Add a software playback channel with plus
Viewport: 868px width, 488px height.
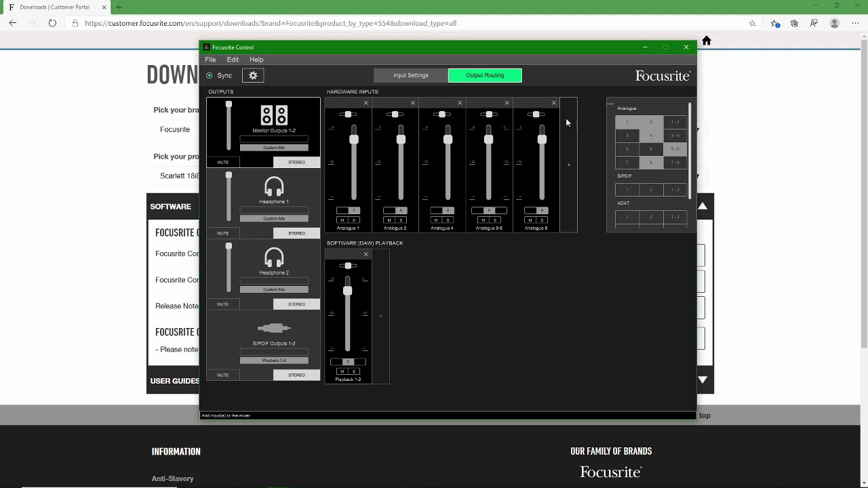380,316
